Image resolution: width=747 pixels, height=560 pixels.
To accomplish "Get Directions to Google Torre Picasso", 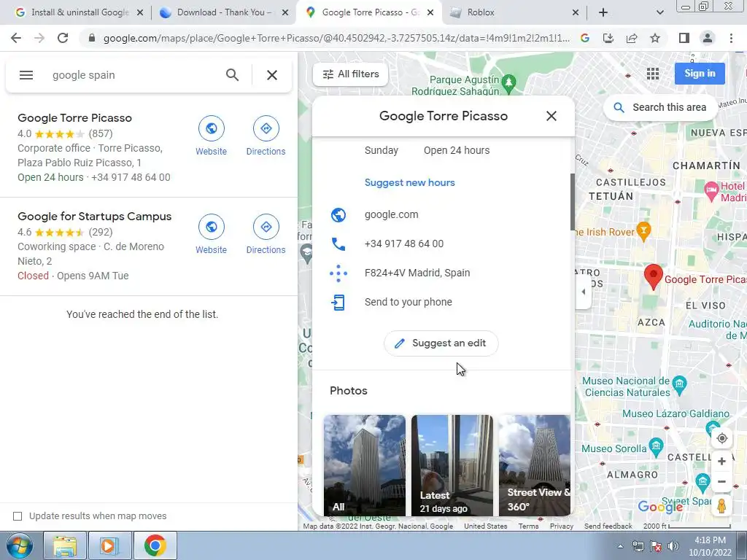I will [x=266, y=136].
